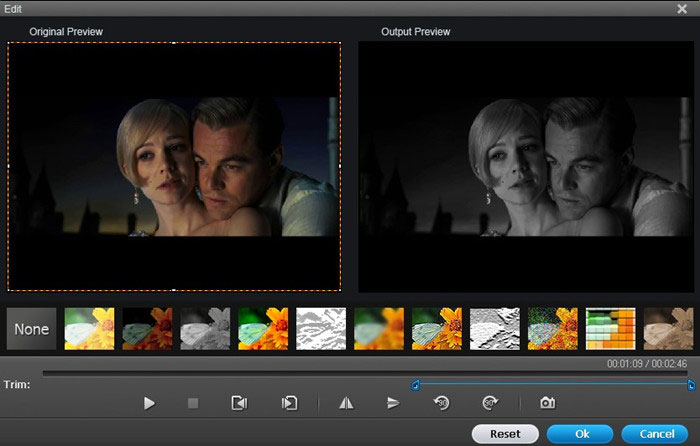The width and height of the screenshot is (700, 446).
Task: Take a snapshot with the camera icon
Action: tap(548, 403)
